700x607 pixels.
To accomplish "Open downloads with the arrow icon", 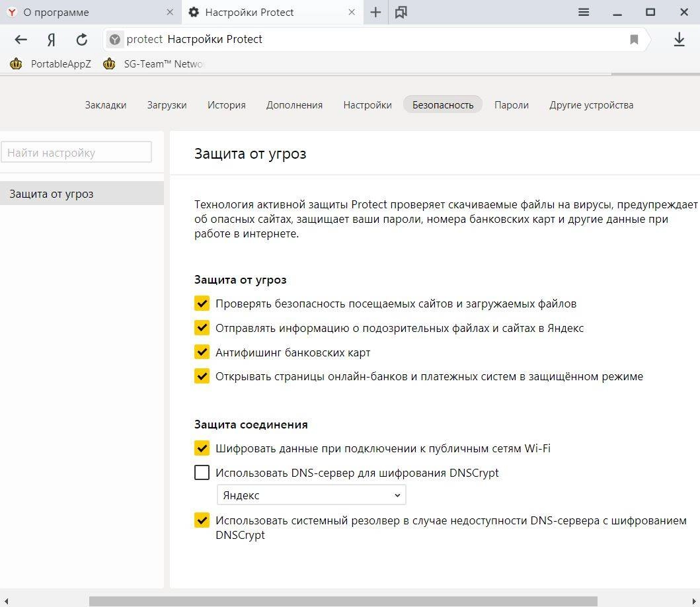I will point(679,40).
